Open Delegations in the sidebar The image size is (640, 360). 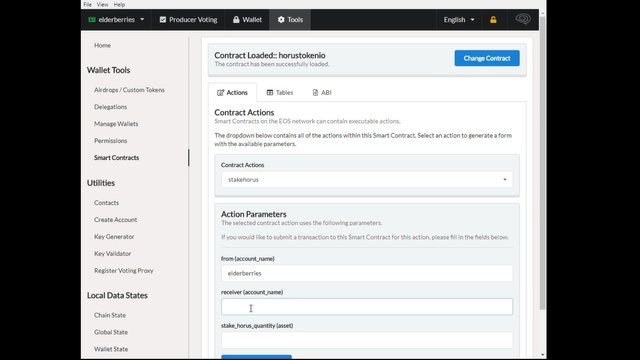(111, 107)
